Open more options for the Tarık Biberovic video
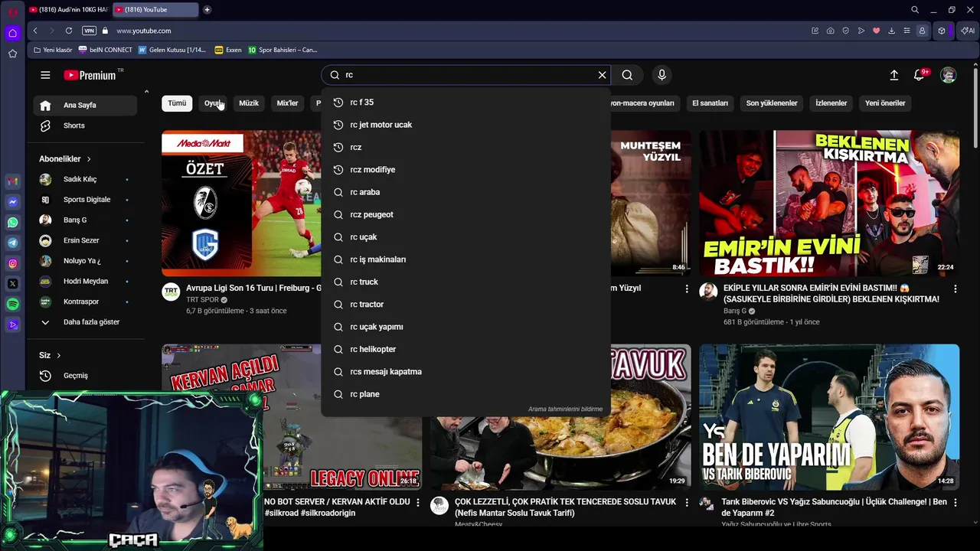The image size is (980, 551). click(955, 503)
